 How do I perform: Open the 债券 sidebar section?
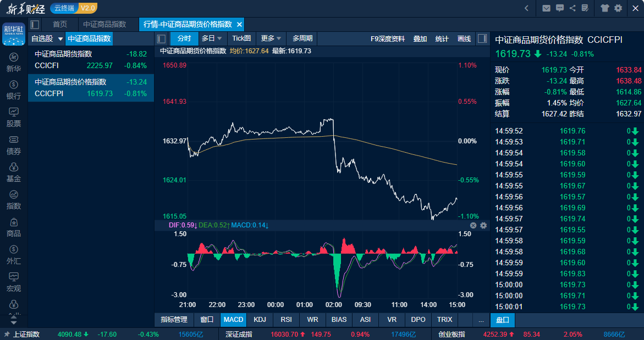[14, 145]
